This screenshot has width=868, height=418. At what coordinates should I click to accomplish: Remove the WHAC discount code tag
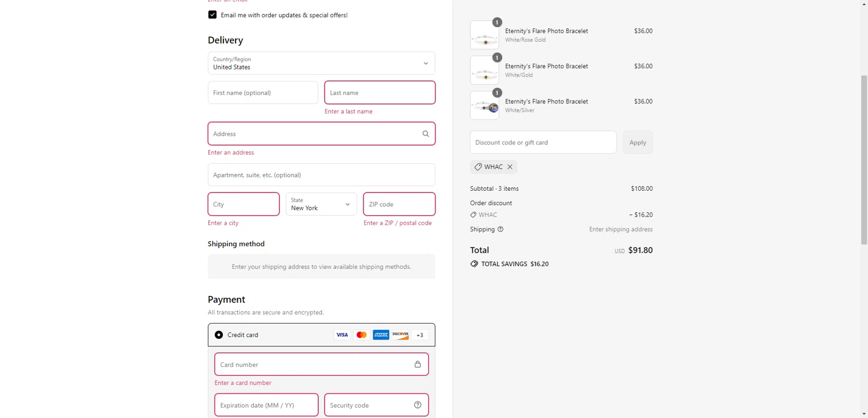[510, 167]
